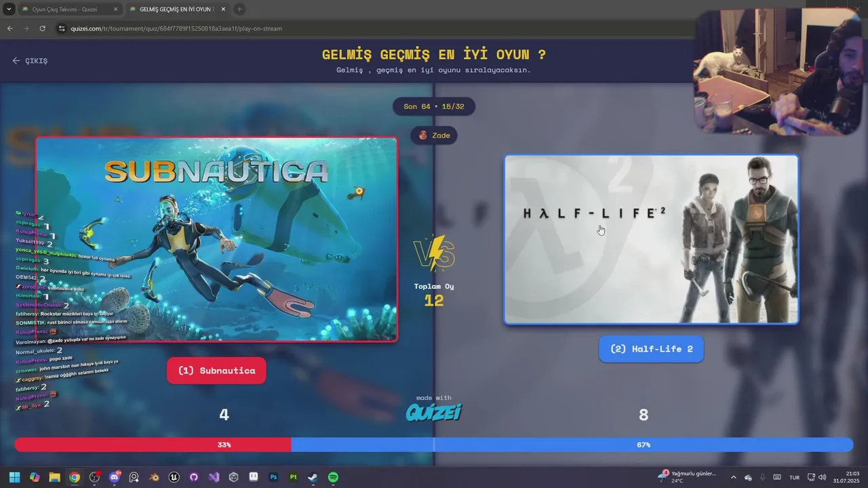Show hidden system tray icons
The image size is (868, 488).
click(x=733, y=477)
